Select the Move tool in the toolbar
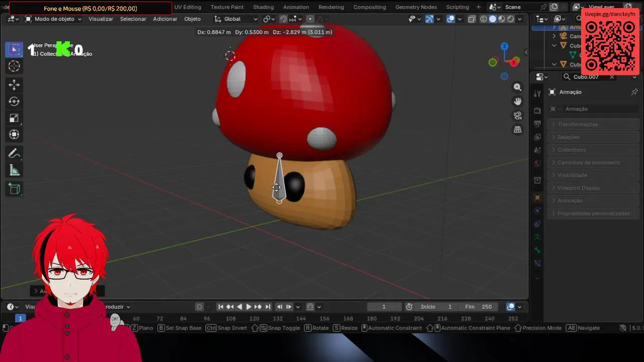This screenshot has width=644, height=362. click(x=14, y=84)
